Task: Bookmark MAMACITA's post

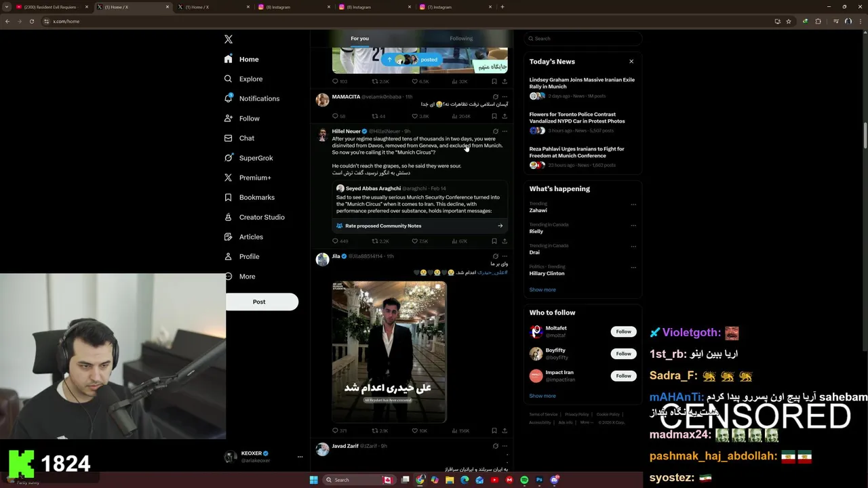Action: tap(494, 116)
